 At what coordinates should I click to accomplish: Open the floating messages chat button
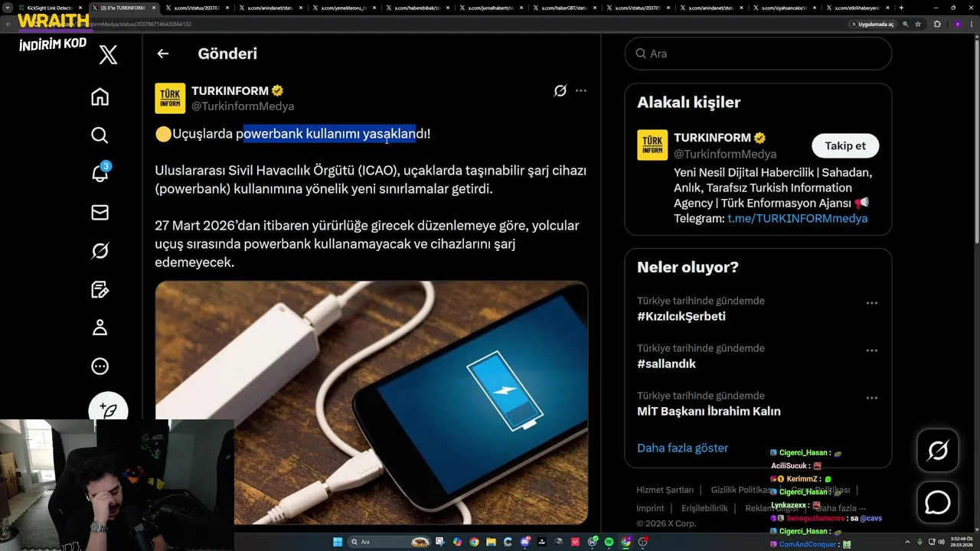938,503
